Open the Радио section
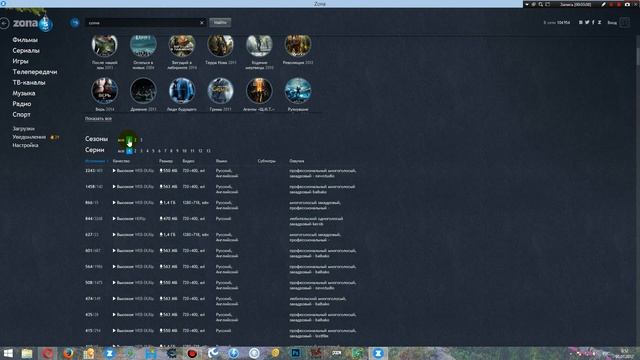 click(22, 104)
